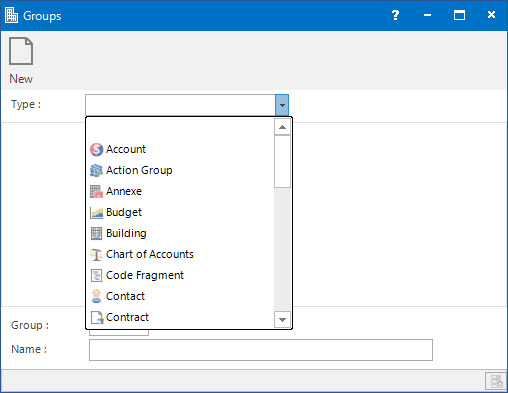Select the Action Group icon
Screen dimensions: 508x393
(x=97, y=170)
